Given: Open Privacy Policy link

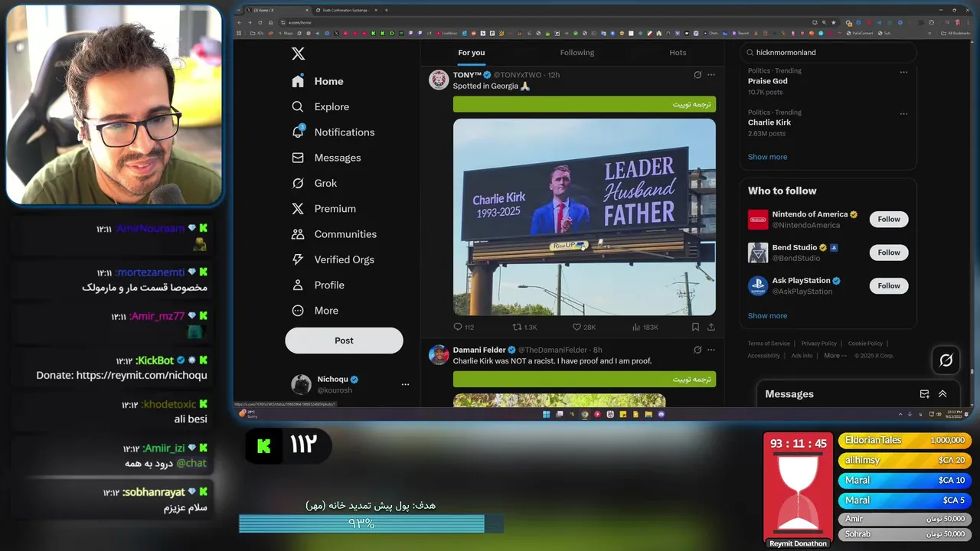Looking at the screenshot, I should [818, 344].
